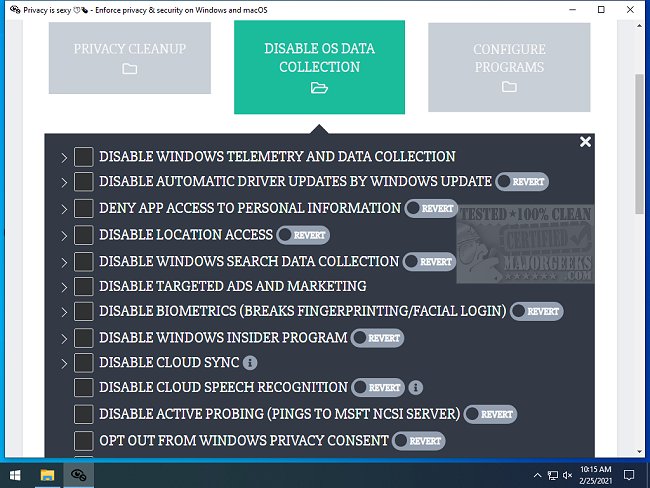Click the muted volume tray icon
Screen dimensions: 650x488
tap(568, 475)
